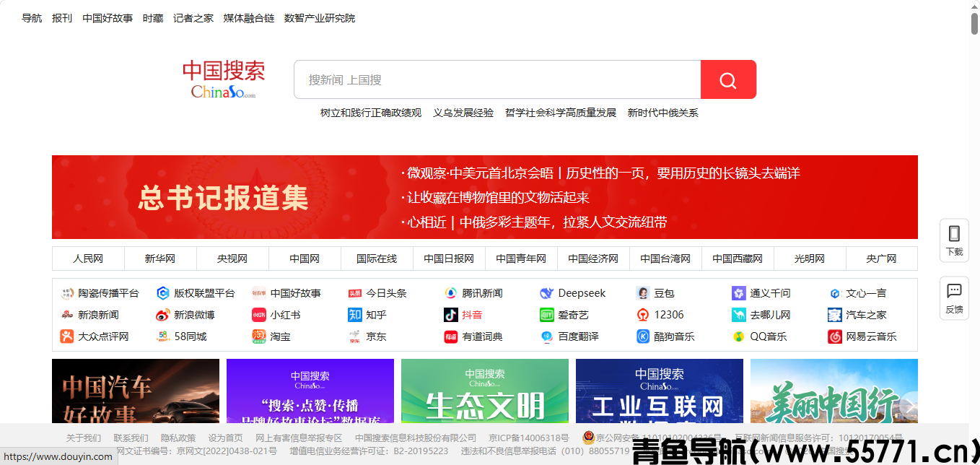Open the 汽车之家 icon
Screen dimensions: 980x465
(x=835, y=315)
